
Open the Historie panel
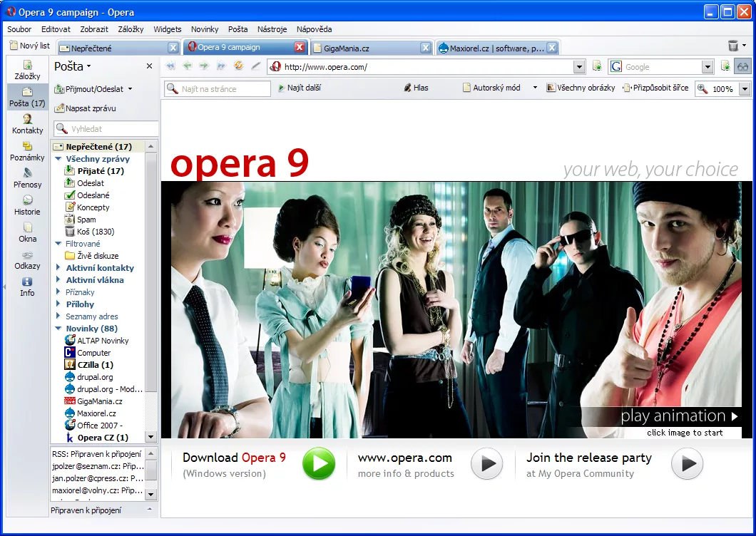(28, 205)
